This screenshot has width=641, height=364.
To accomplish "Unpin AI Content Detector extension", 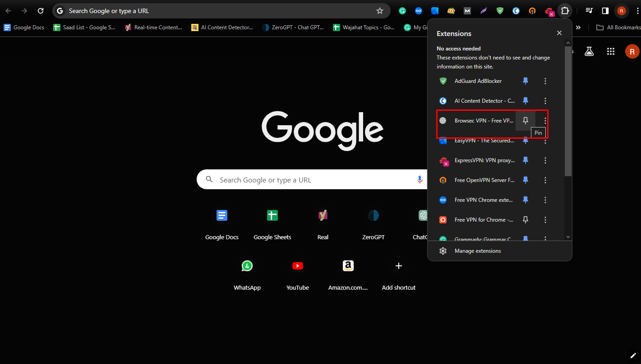I will point(525,101).
